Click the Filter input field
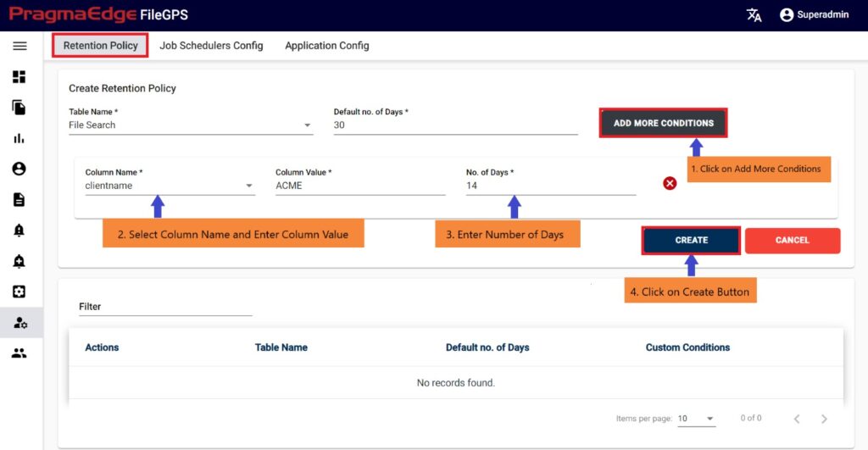Screen dimensions: 868x450 pos(165,307)
